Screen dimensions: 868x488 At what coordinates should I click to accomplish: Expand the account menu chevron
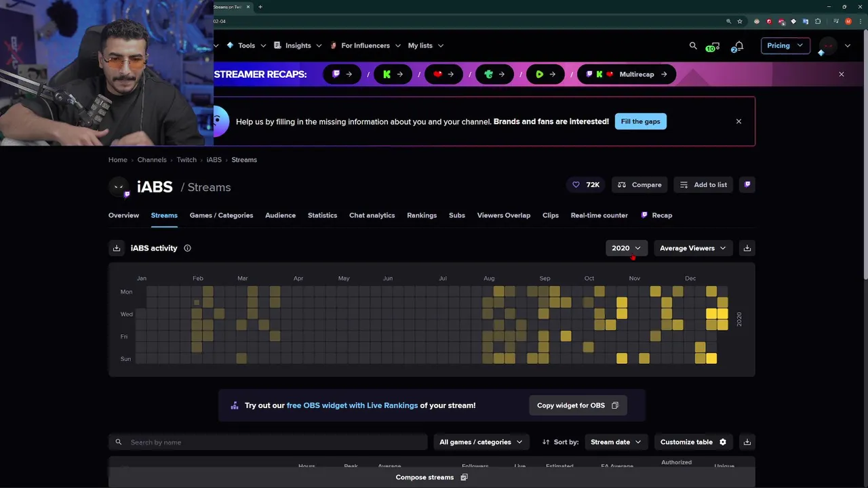click(x=848, y=45)
